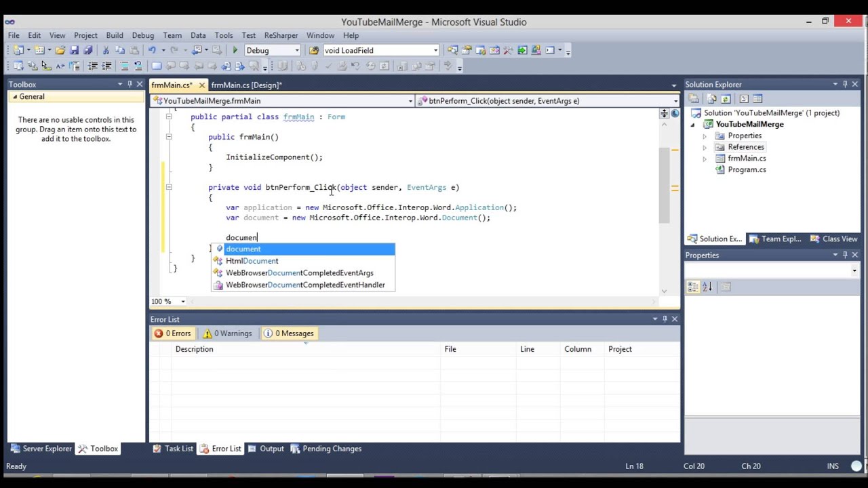Toggle a bookmark on current line
Screen dimensions: 868x488
(157, 66)
